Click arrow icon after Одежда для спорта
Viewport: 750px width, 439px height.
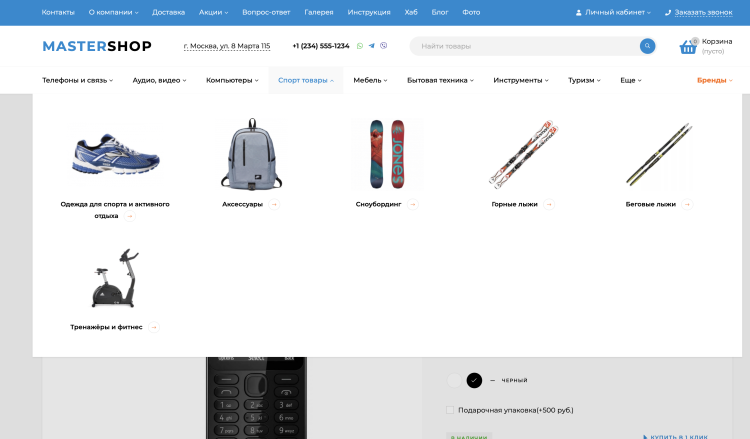coord(130,216)
